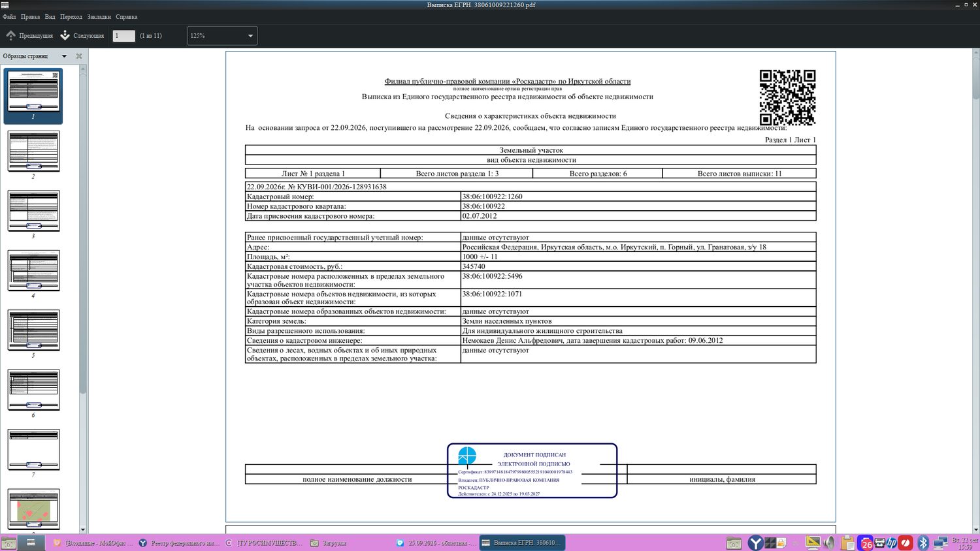Open the printer tray icon
The height and width of the screenshot is (551, 980).
[879, 543]
